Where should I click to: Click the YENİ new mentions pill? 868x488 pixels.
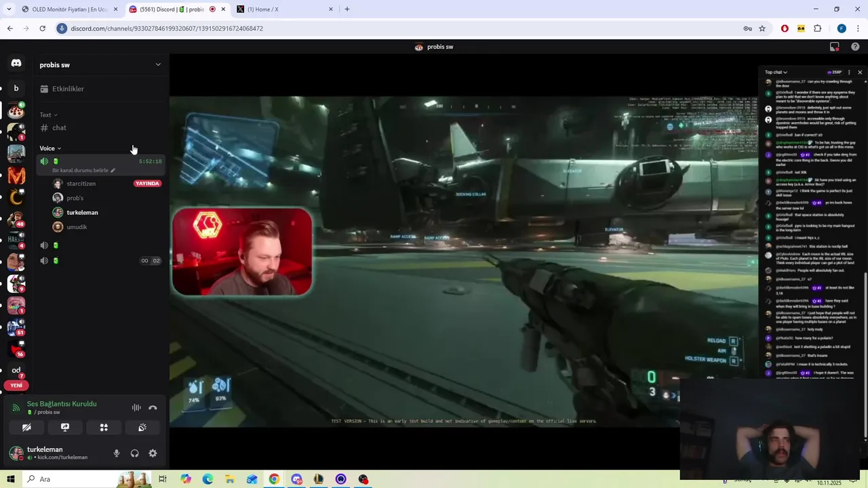click(x=16, y=386)
